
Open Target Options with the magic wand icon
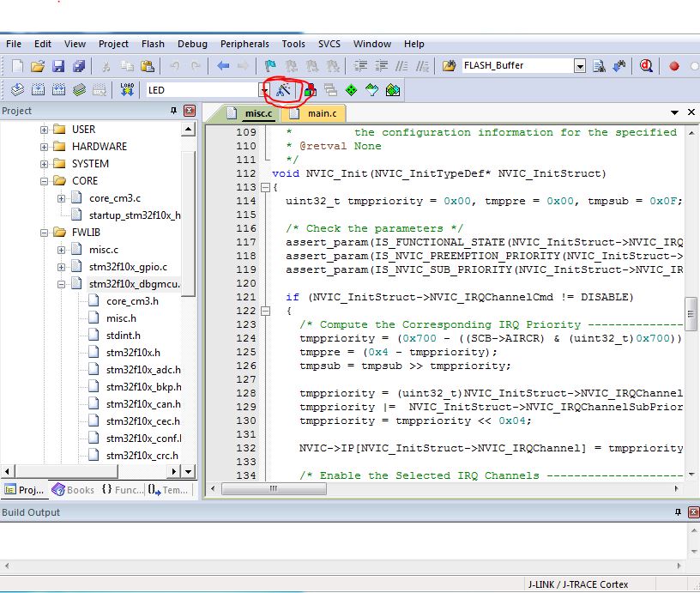pyautogui.click(x=284, y=90)
